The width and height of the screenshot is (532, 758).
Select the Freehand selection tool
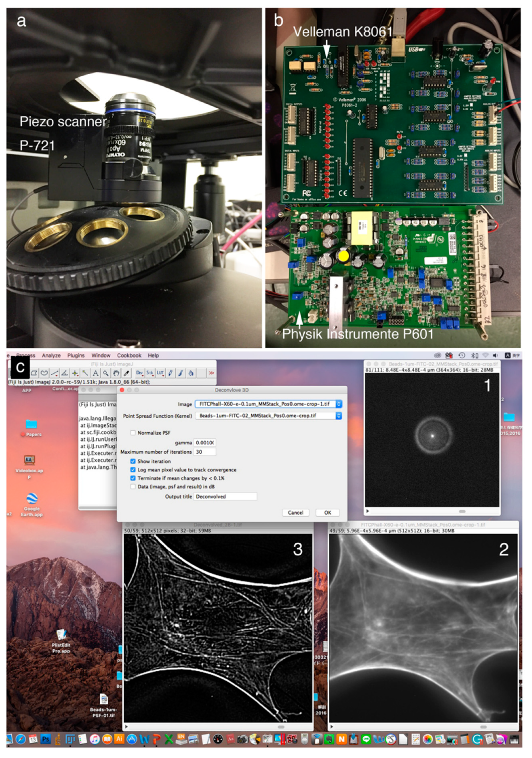(44, 373)
